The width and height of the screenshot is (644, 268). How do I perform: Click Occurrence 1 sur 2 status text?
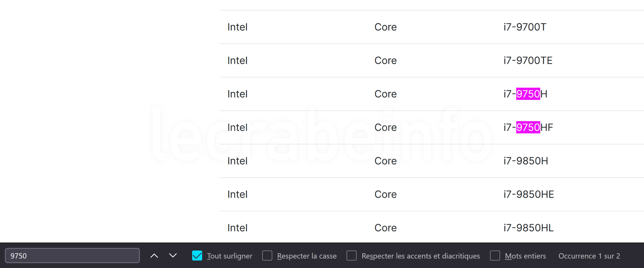pyautogui.click(x=589, y=256)
